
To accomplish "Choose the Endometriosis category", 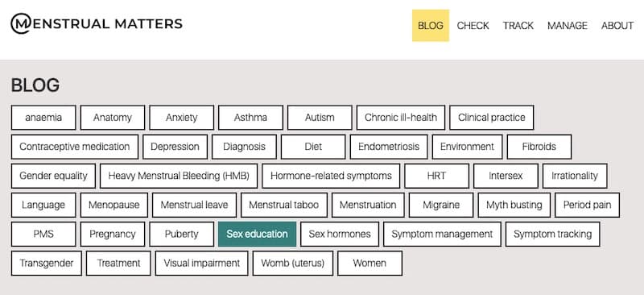I will [x=389, y=147].
